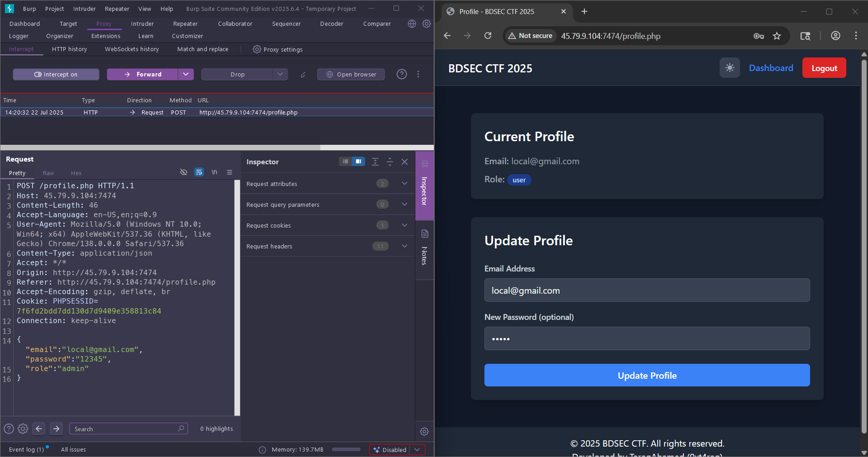868x457 pixels.
Task: Reload the profile.php browser page
Action: point(488,36)
